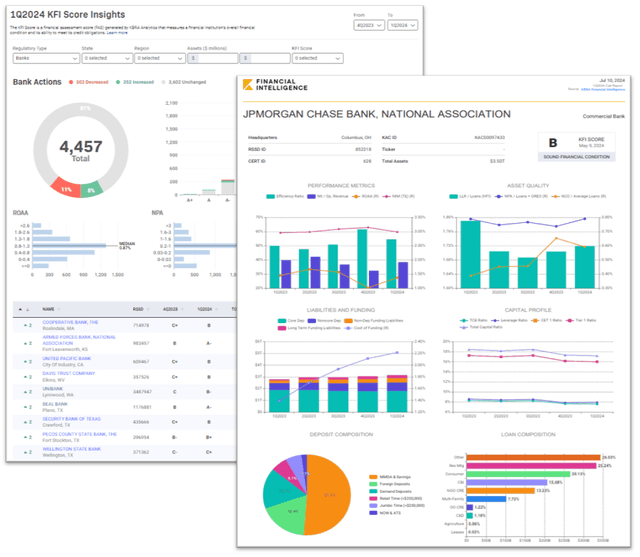The width and height of the screenshot is (640, 557).
Task: Sort by the NAME column header
Action: (51, 309)
